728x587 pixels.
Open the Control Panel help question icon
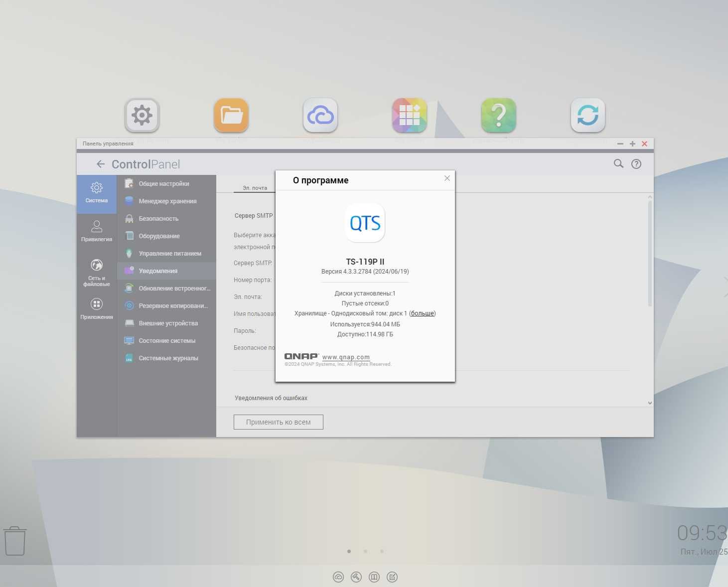pyautogui.click(x=636, y=164)
